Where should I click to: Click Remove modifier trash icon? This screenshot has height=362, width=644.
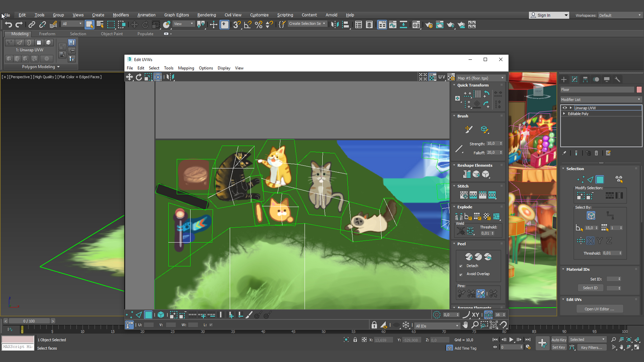coord(596,153)
